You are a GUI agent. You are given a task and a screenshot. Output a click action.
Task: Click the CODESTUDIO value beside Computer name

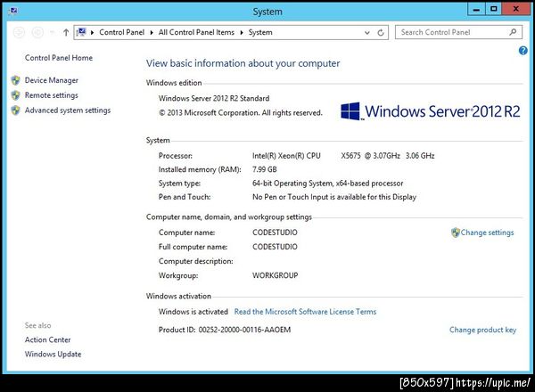coord(275,233)
